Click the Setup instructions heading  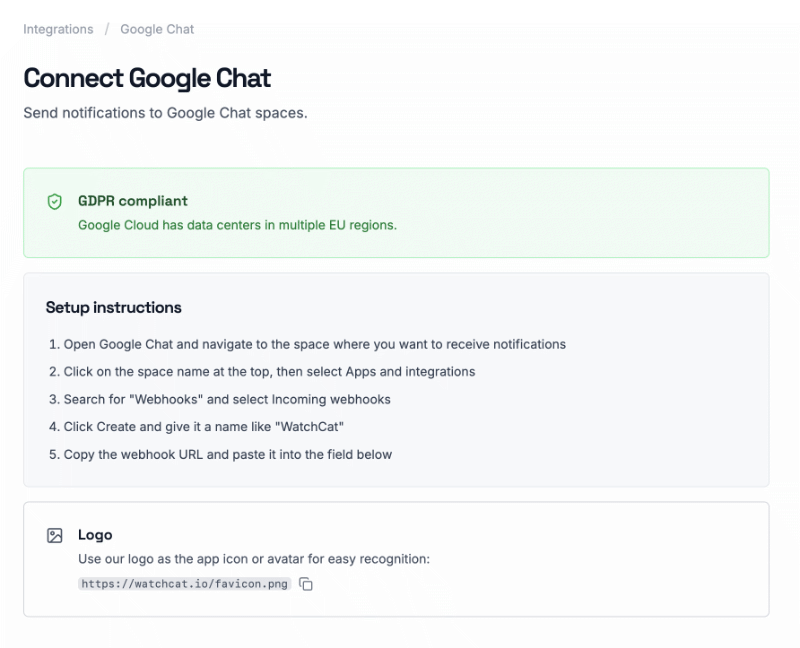(113, 307)
